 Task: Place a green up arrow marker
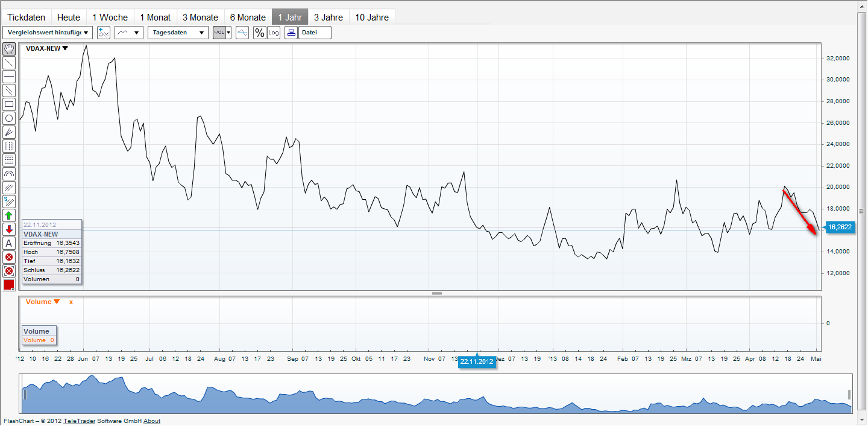point(9,215)
